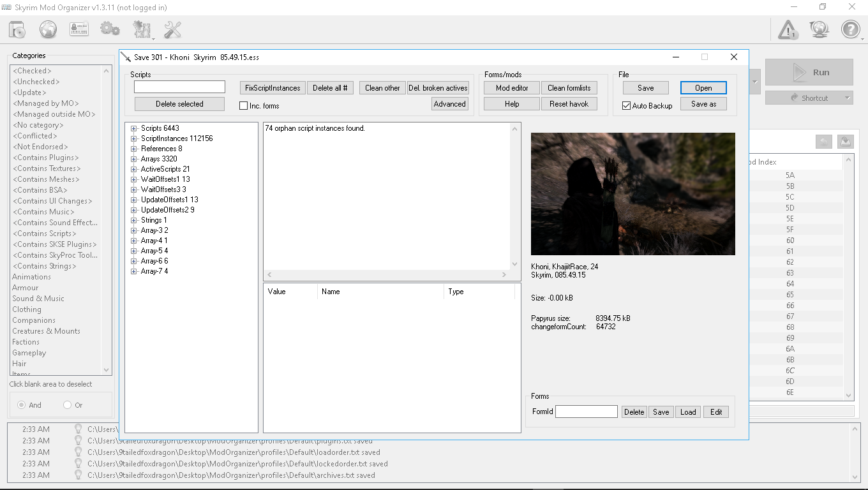This screenshot has height=490, width=868.
Task: Open the help question mark icon
Action: (x=851, y=29)
